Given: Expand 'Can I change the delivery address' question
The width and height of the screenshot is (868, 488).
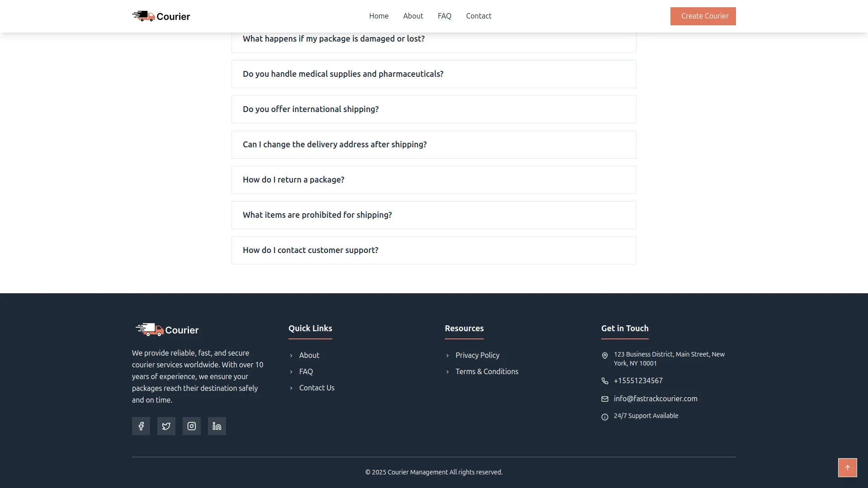Looking at the screenshot, I should point(434,145).
